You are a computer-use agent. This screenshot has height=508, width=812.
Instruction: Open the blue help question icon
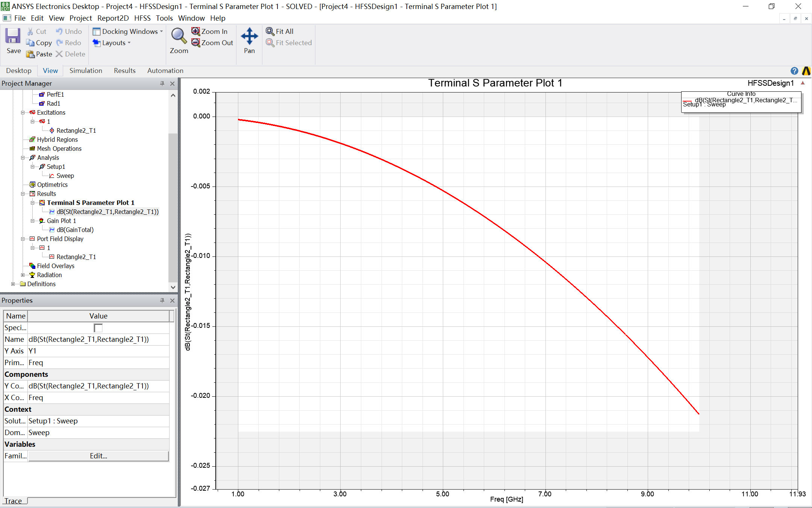tap(794, 71)
